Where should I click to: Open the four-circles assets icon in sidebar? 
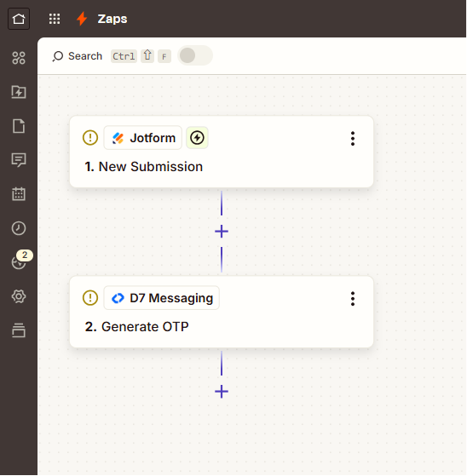click(x=19, y=58)
